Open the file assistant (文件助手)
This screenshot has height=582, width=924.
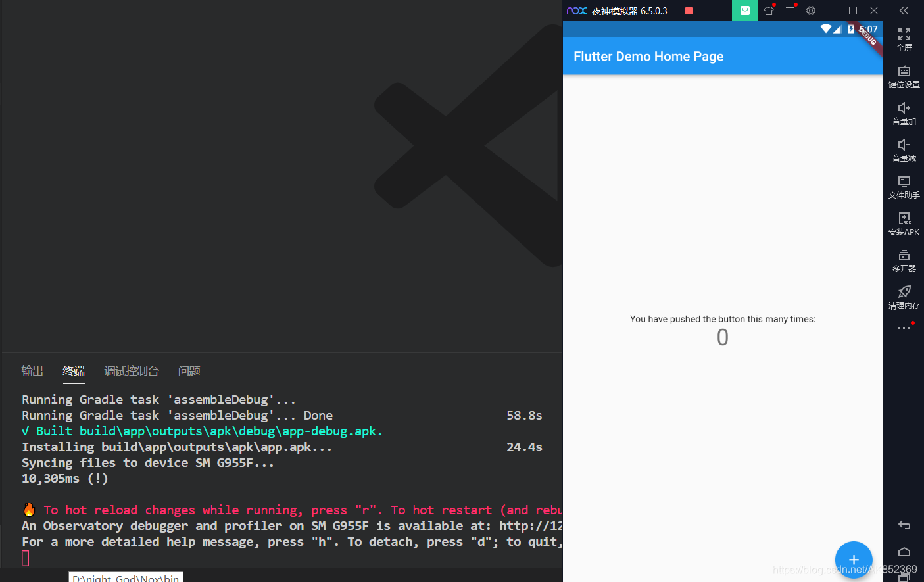pyautogui.click(x=904, y=182)
